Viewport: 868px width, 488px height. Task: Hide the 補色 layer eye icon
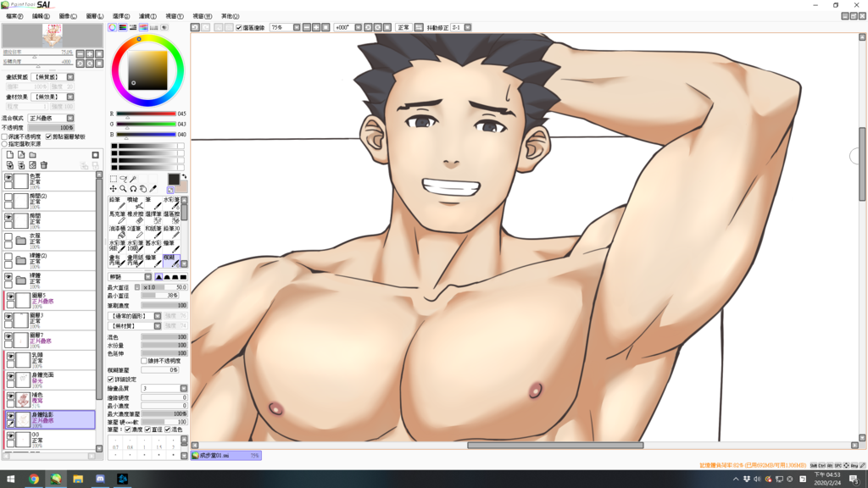click(10, 396)
